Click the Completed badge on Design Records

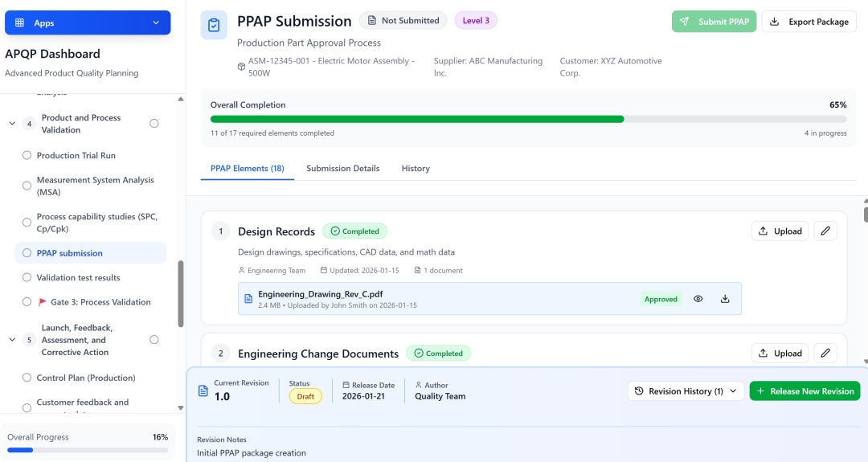point(354,231)
